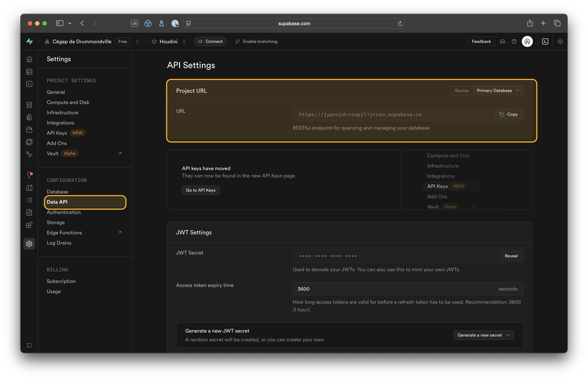Click the Go to API Keys button
588x380 pixels.
pos(200,190)
